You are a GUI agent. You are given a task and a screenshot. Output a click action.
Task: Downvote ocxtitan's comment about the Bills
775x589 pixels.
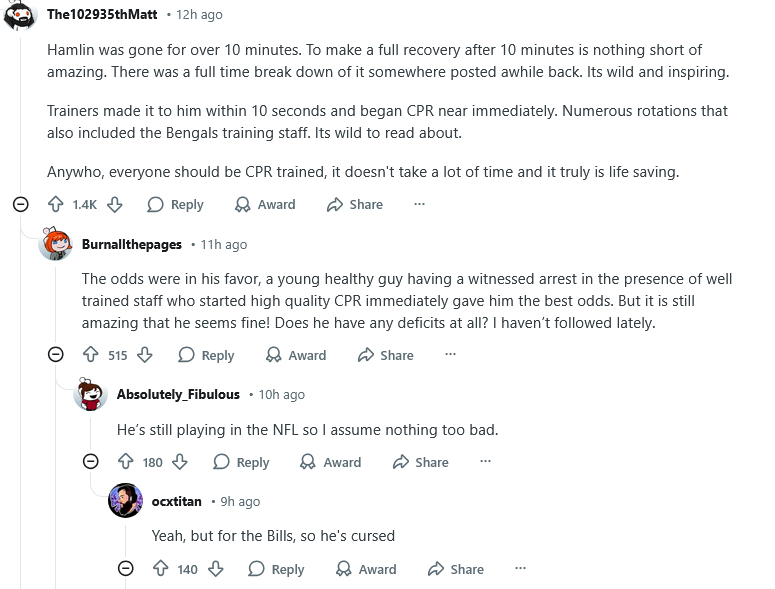click(x=215, y=569)
